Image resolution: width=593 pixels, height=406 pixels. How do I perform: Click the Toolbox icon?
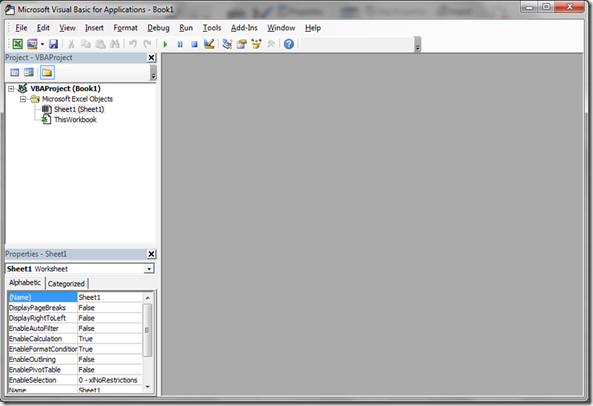tap(271, 44)
